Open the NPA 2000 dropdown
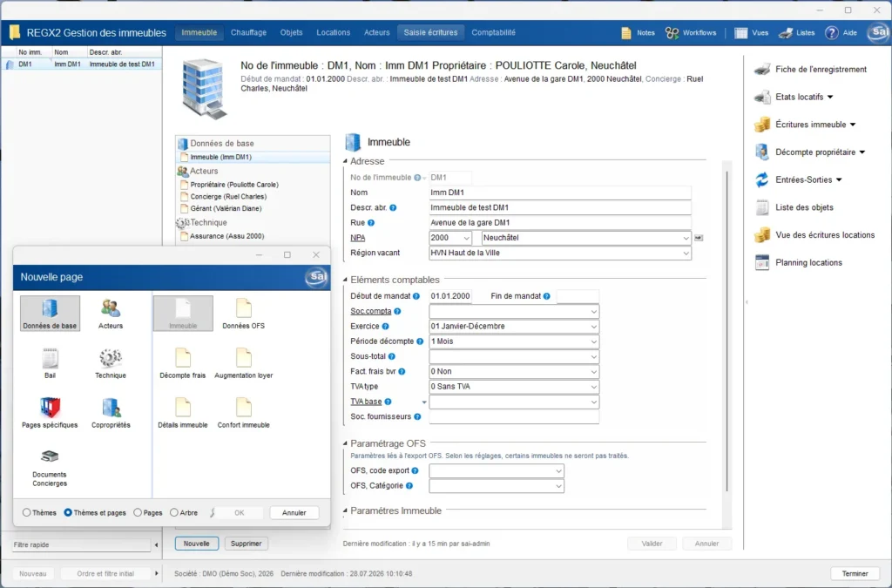 (x=467, y=238)
